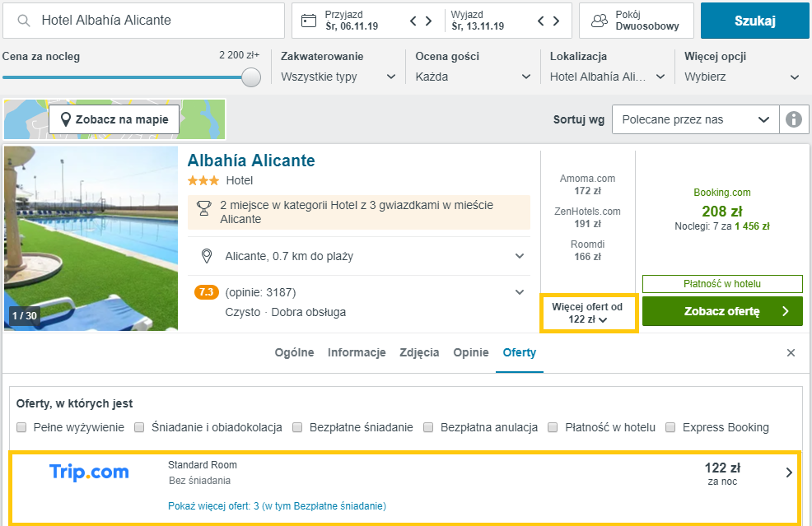Click the price per night slider handle
Screen dimensions: 812x526
click(x=251, y=77)
